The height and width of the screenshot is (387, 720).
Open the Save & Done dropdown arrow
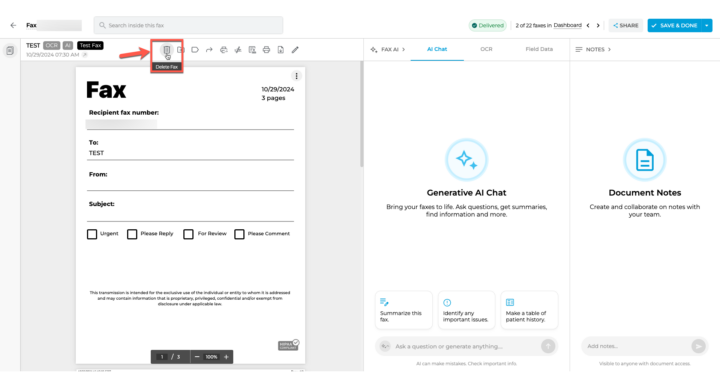[x=707, y=25]
